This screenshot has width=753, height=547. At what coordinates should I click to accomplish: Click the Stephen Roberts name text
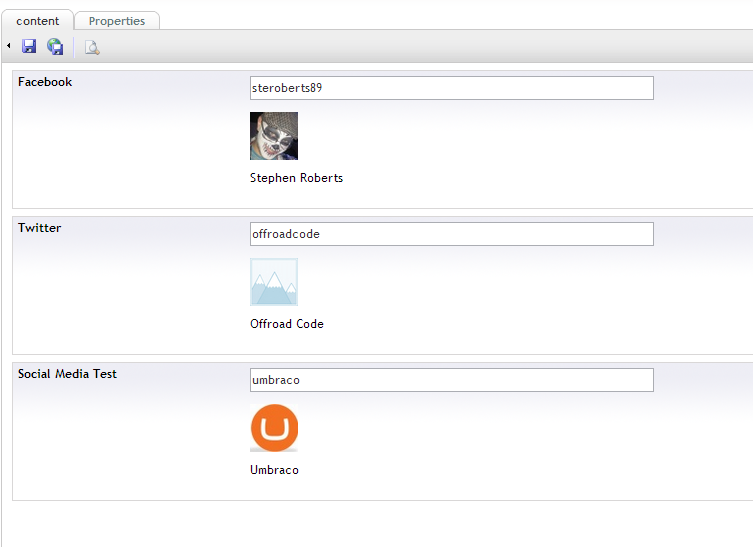coord(296,178)
